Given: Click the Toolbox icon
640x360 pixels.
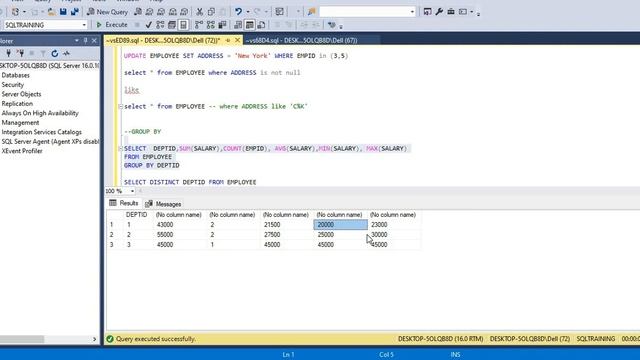Looking at the screenshot, I should pyautogui.click(x=451, y=12).
